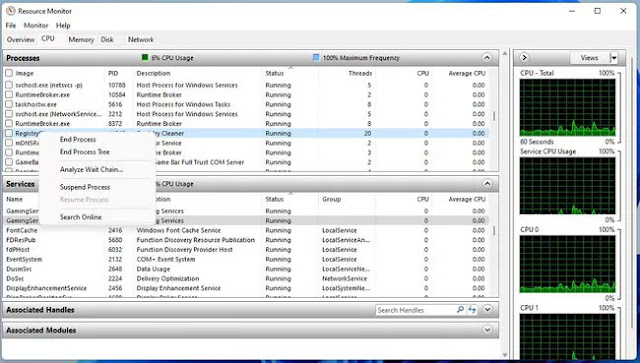Click the CPU - Total graph

(567, 107)
